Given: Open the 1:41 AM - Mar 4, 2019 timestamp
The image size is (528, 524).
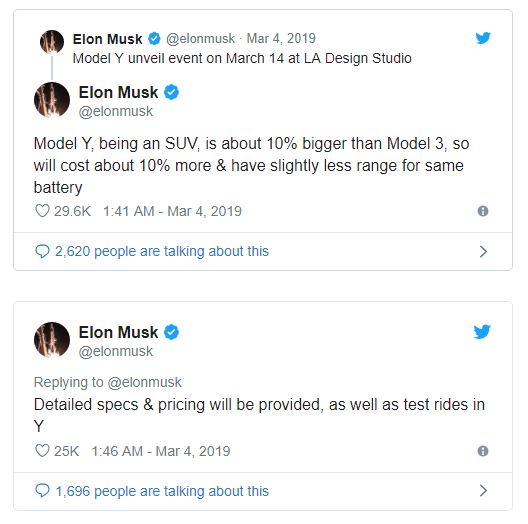Looking at the screenshot, I should (172, 211).
